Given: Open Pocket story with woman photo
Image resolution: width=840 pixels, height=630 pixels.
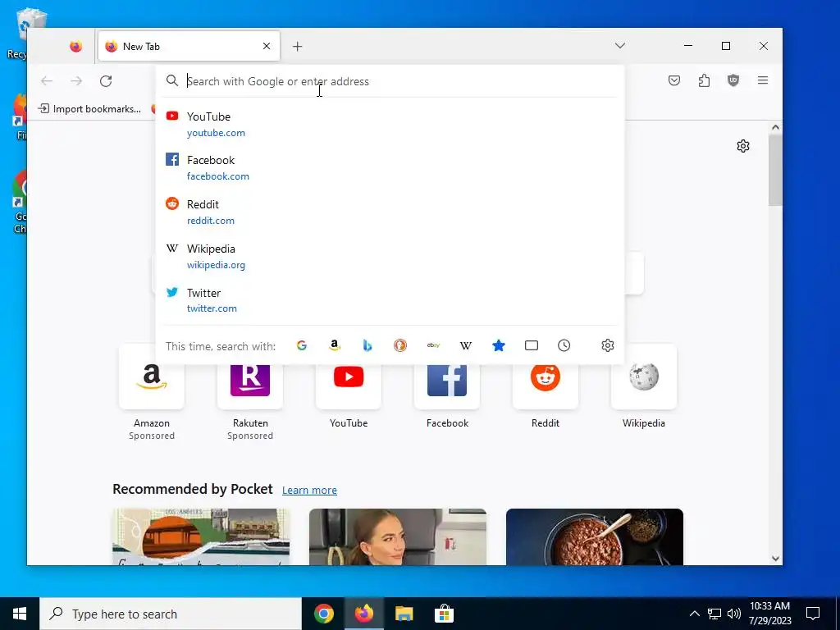Looking at the screenshot, I should [x=398, y=536].
